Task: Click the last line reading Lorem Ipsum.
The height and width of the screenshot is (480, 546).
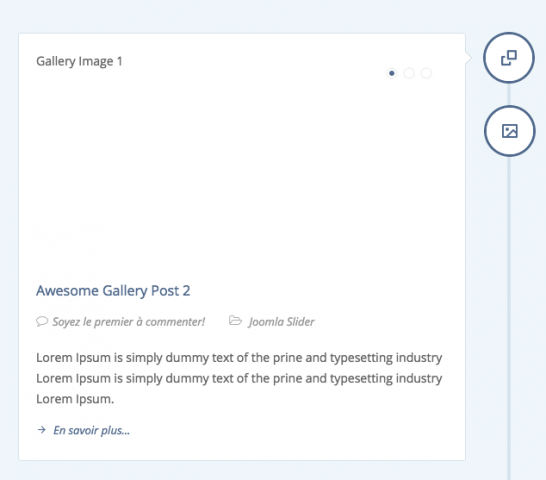Action: [x=75, y=399]
